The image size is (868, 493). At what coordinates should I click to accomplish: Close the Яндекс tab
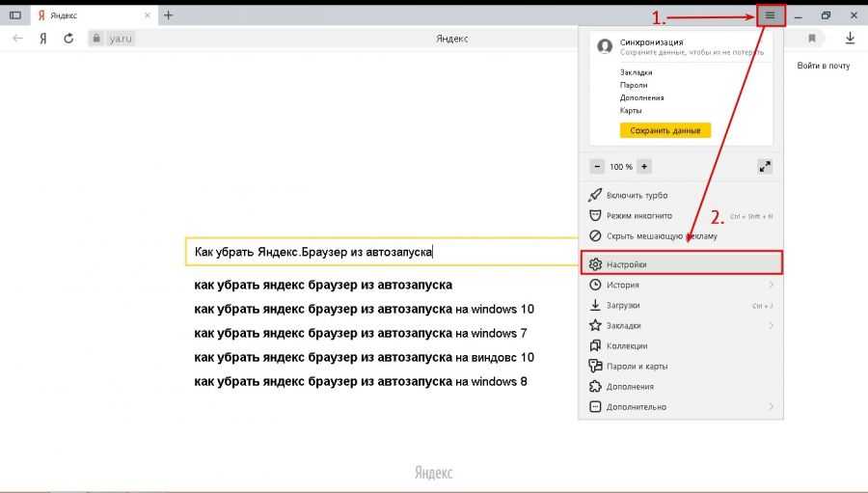tap(148, 15)
